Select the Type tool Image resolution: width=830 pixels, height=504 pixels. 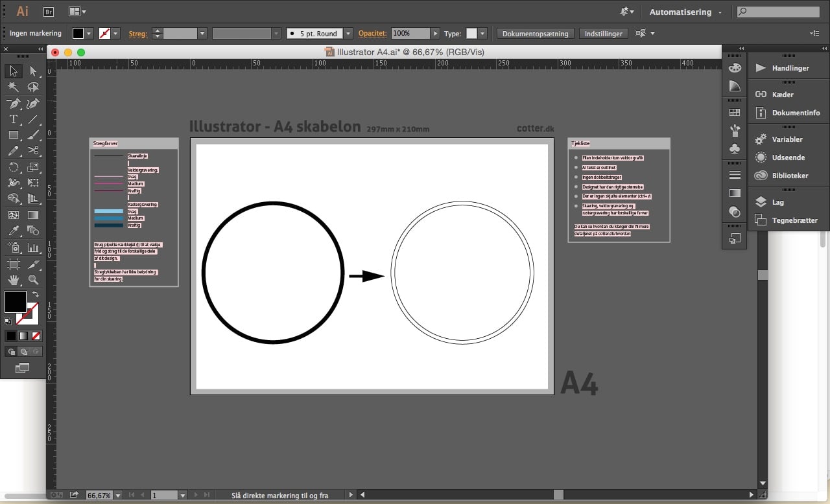pos(13,119)
